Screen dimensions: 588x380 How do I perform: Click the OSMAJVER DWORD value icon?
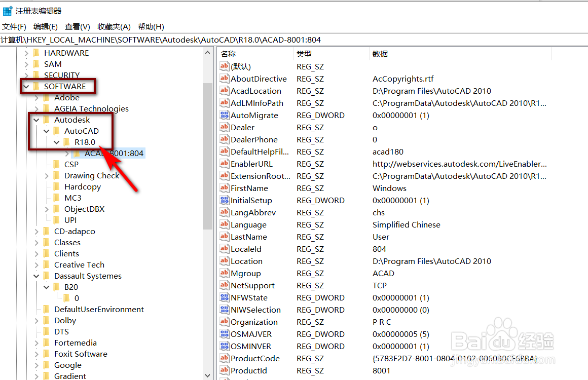[224, 333]
